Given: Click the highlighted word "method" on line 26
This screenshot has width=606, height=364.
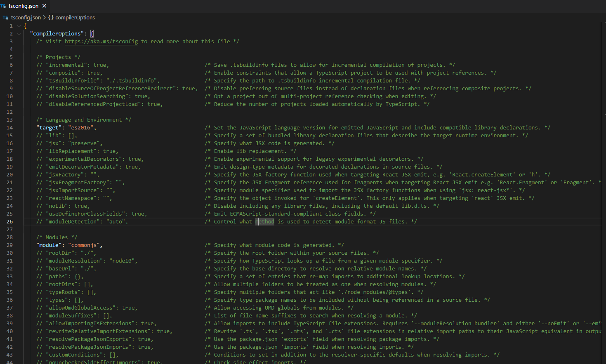Looking at the screenshot, I should [x=265, y=222].
